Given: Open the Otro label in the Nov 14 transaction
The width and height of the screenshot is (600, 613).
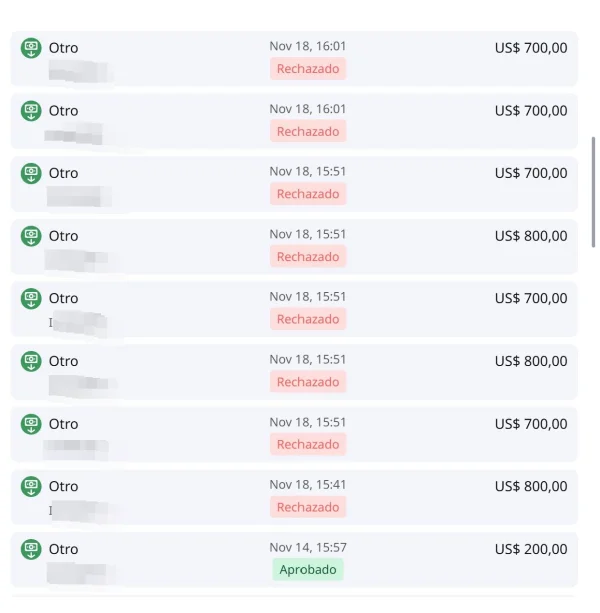Looking at the screenshot, I should pyautogui.click(x=63, y=549).
